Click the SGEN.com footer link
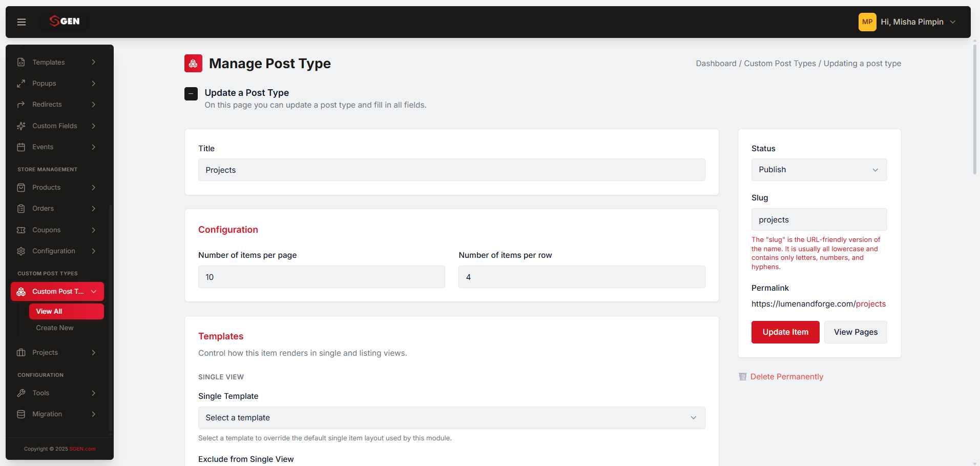The height and width of the screenshot is (466, 980). point(82,449)
